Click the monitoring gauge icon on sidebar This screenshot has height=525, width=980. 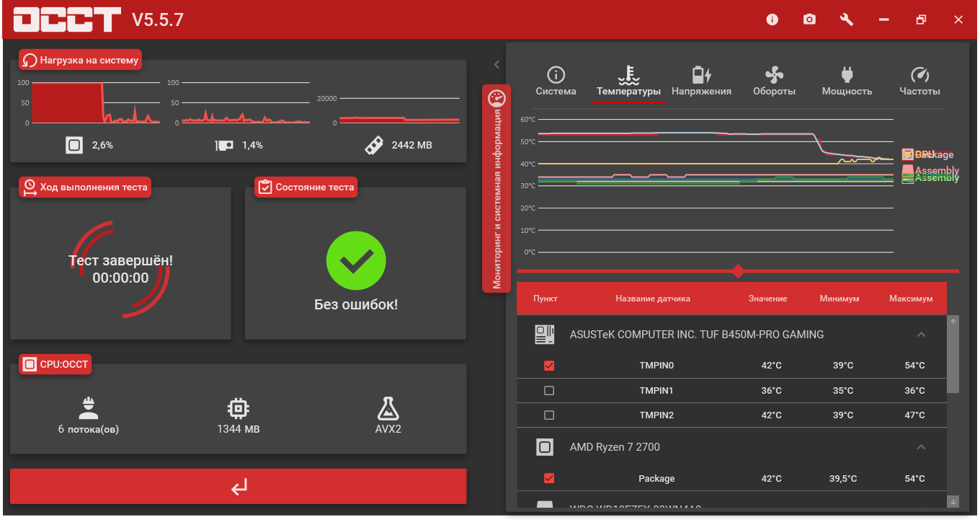tap(496, 98)
